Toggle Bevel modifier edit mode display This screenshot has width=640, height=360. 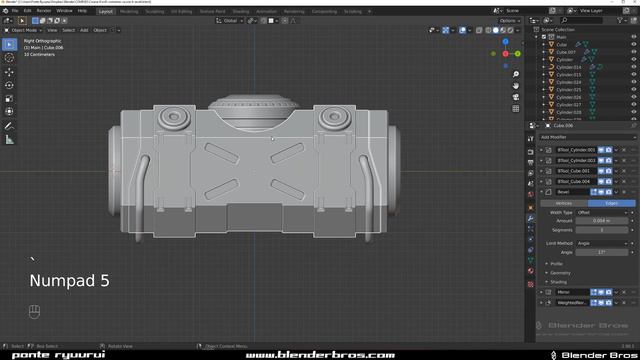click(593, 192)
